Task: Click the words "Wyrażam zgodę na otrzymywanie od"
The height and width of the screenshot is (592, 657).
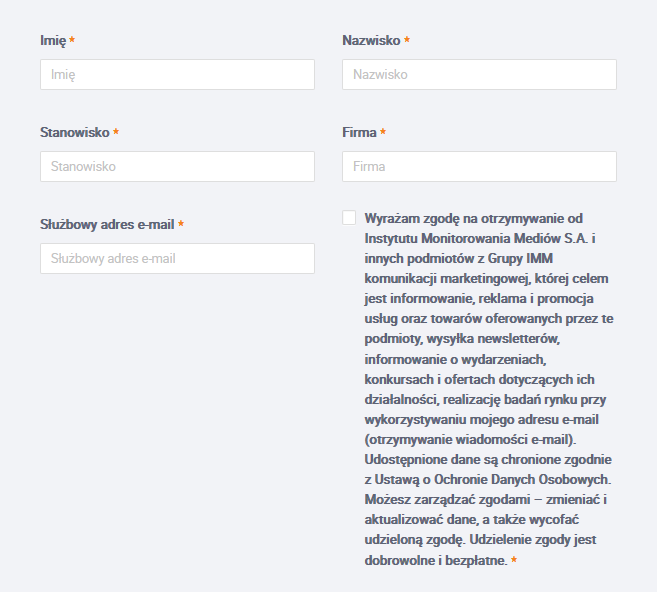Action: (473, 219)
